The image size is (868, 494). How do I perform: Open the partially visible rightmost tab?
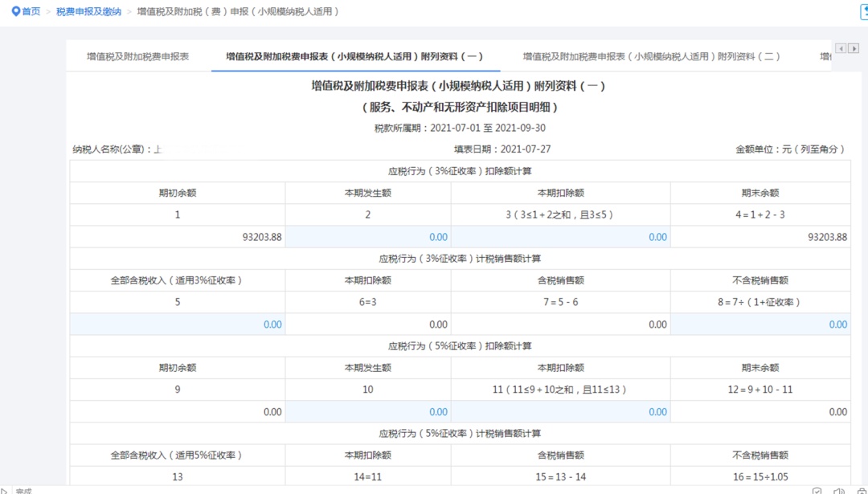[x=826, y=56]
